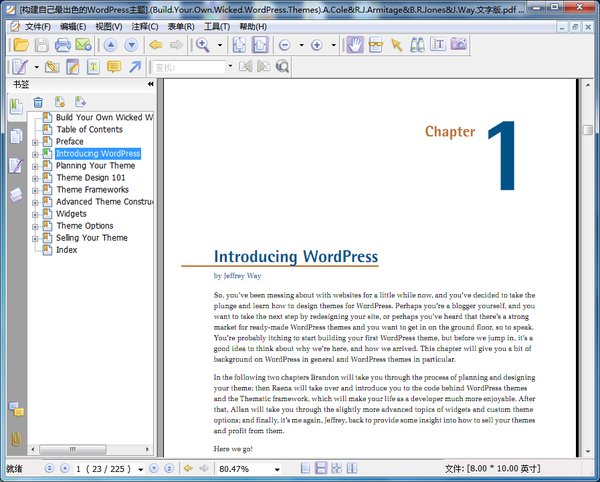Open the search options dropdown arrow
The image size is (600, 482).
point(230,66)
